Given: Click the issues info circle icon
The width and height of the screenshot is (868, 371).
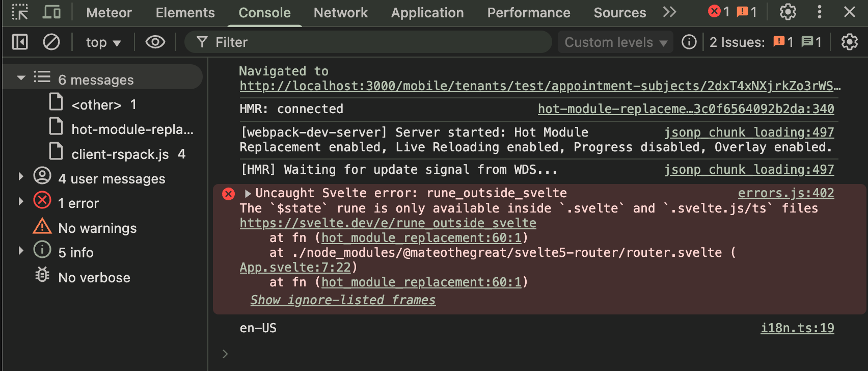Looking at the screenshot, I should coord(689,42).
